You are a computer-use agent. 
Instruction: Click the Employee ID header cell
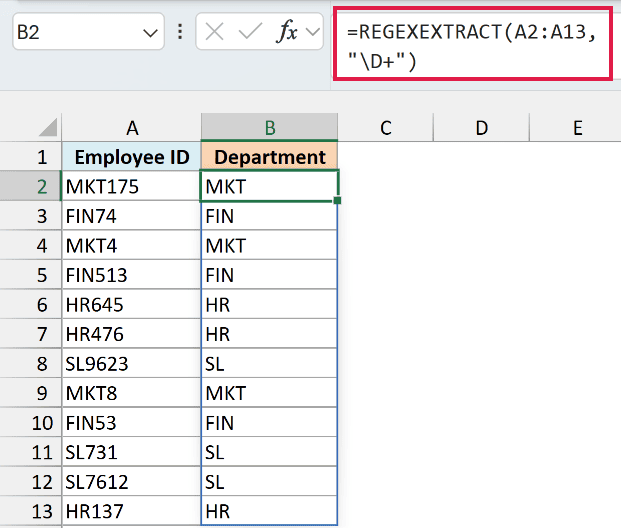(x=131, y=157)
